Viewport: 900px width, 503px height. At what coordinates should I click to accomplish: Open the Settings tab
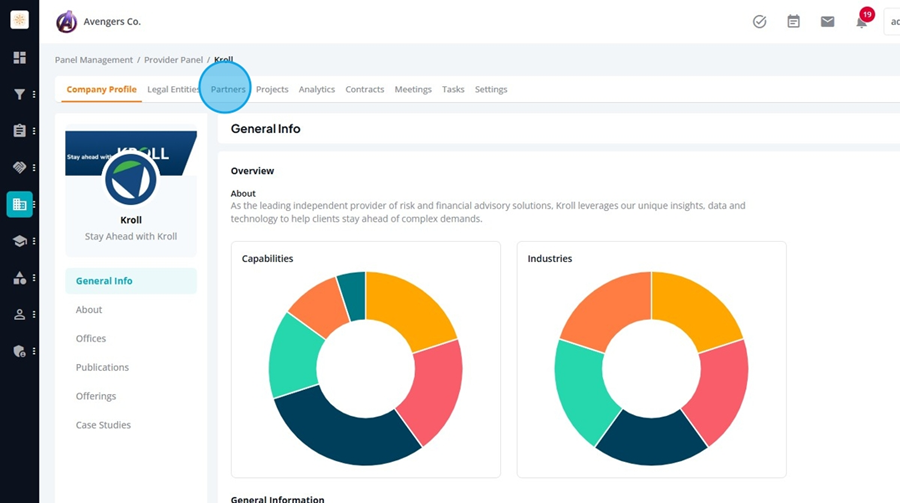coord(491,90)
